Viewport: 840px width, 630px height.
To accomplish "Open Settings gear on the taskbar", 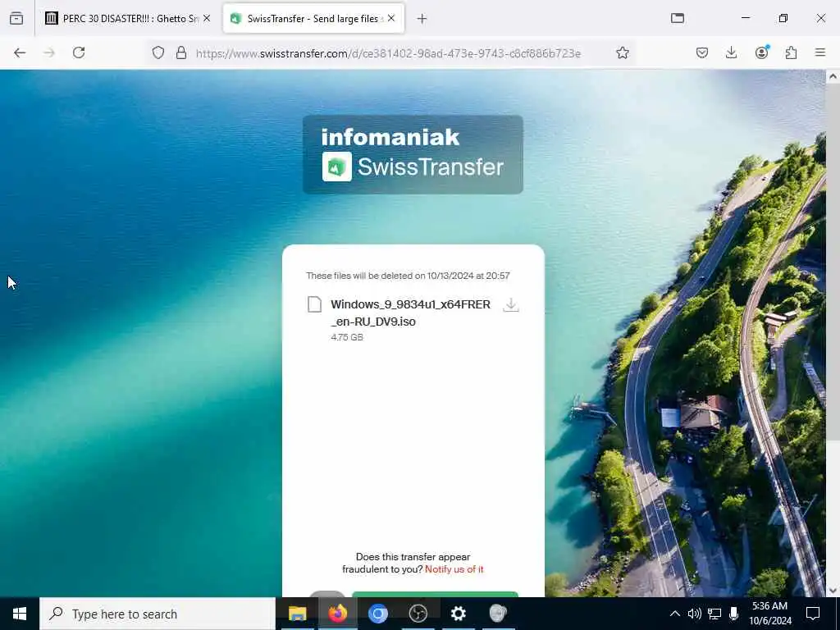I will pos(458,614).
